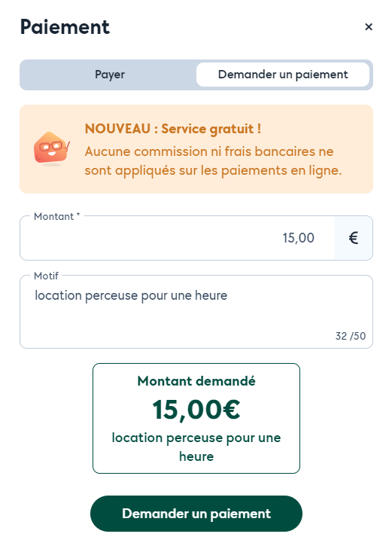Click the large 15,00€ summary amount

click(x=196, y=410)
